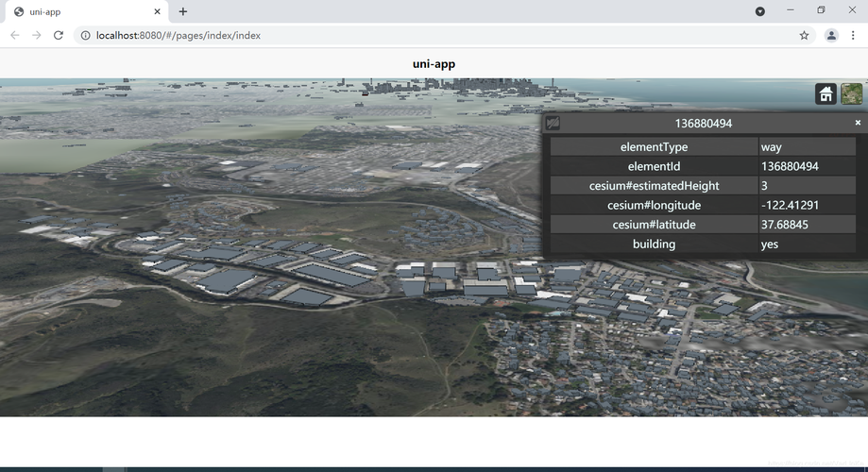Go forward to the next page
The image size is (868, 472).
[37, 36]
